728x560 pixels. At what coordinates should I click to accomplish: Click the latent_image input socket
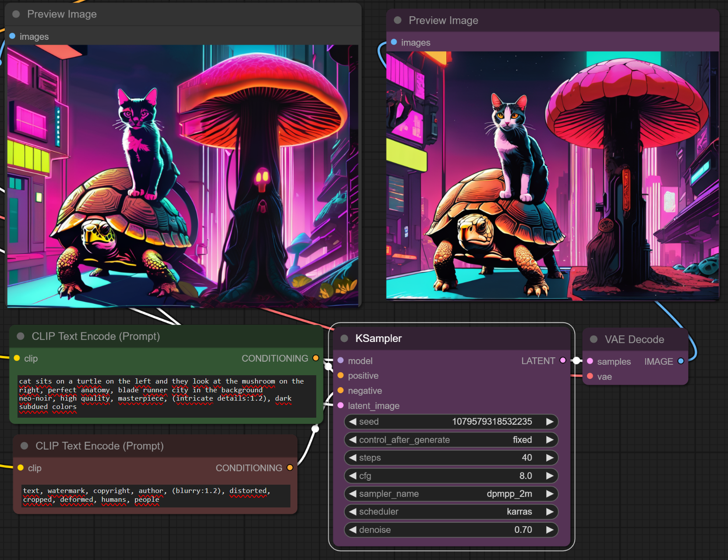pyautogui.click(x=341, y=405)
